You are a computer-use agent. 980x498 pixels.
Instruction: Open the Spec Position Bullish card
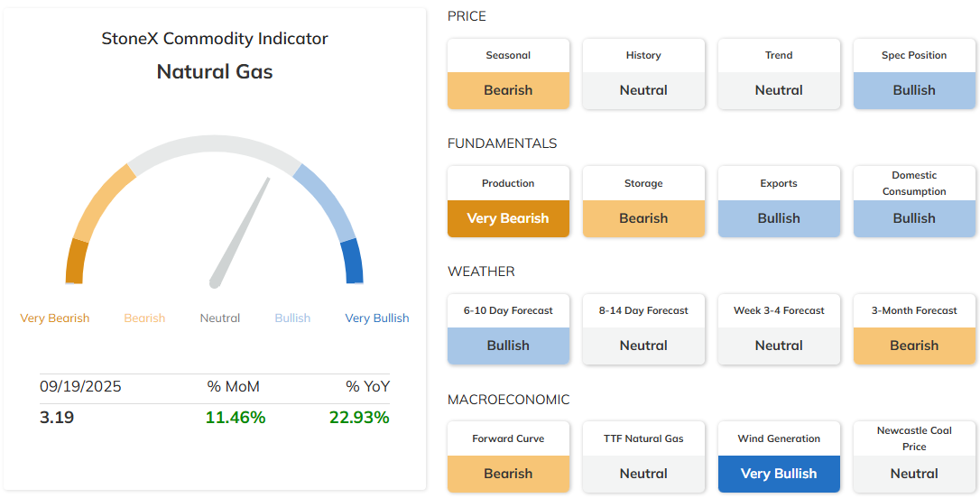[x=914, y=74]
